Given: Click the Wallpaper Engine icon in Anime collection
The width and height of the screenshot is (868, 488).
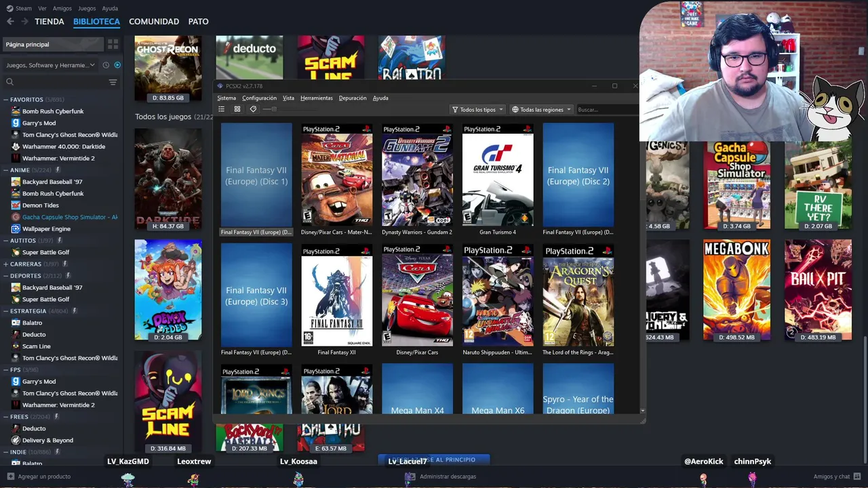Looking at the screenshot, I should [16, 228].
